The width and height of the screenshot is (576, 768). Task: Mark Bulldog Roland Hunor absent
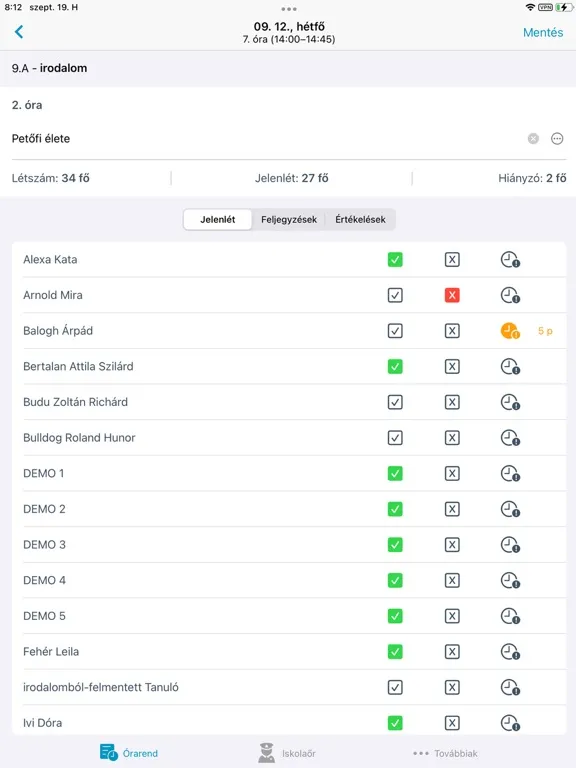point(452,438)
